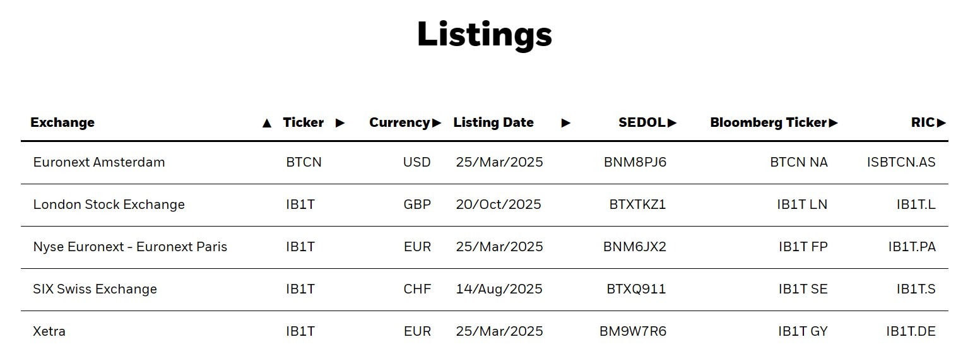
Task: Click the sort arrow next to RIC
Action: point(942,123)
